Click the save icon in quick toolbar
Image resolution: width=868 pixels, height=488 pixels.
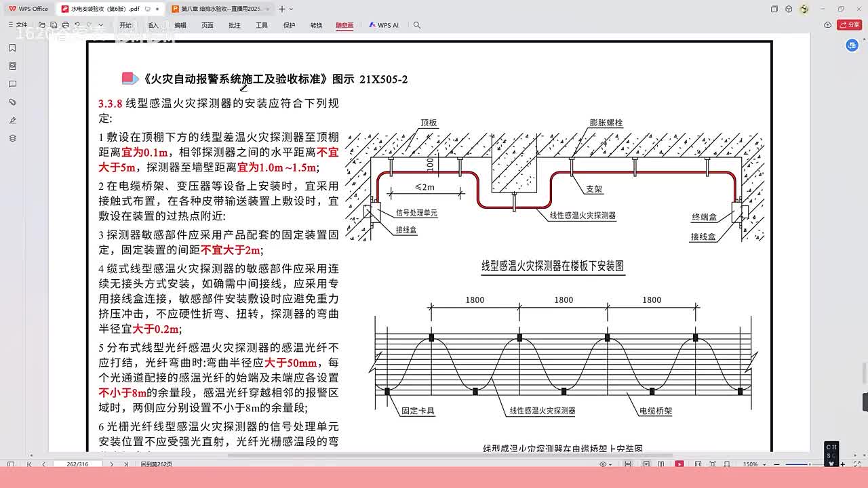click(x=54, y=25)
